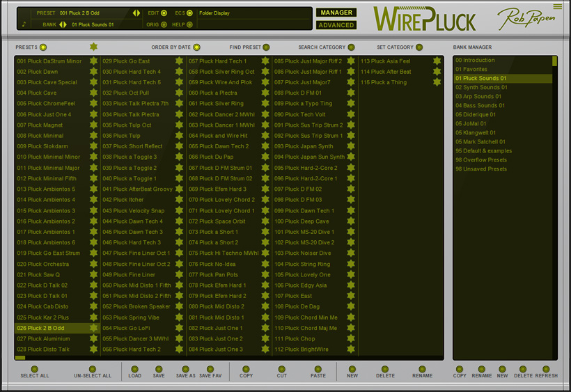Screen dimensions: 571x392
Task: Click favorite star for 026 Pluck 2 B Odd
Action: pos(93,328)
